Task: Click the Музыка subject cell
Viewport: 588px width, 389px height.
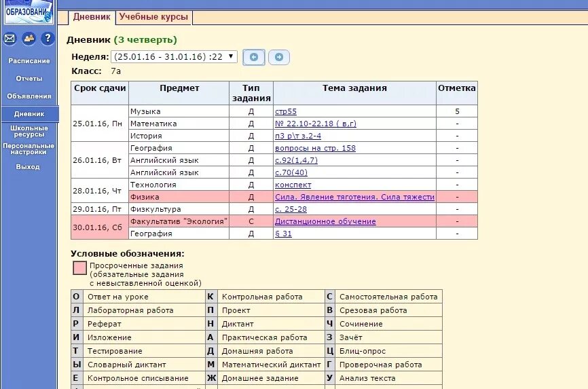Action: click(179, 111)
